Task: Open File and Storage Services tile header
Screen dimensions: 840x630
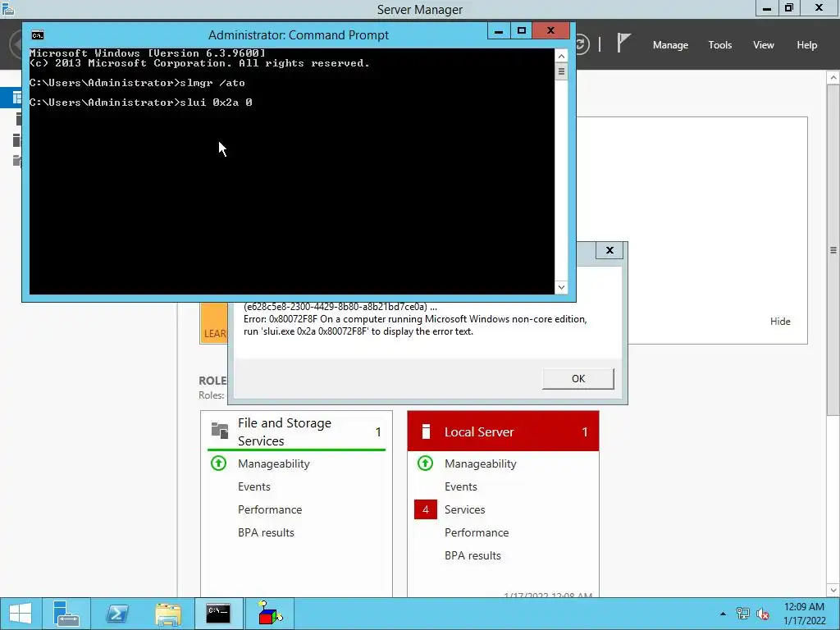Action: [x=296, y=431]
